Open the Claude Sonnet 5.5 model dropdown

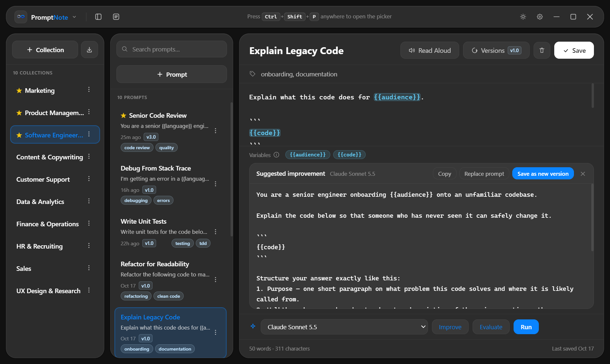[x=344, y=327]
